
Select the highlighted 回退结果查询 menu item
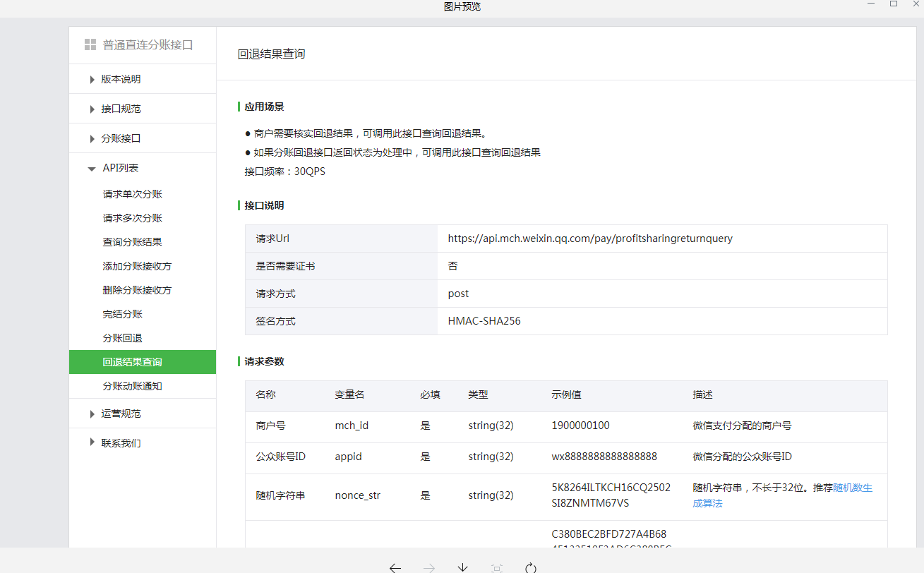click(143, 362)
